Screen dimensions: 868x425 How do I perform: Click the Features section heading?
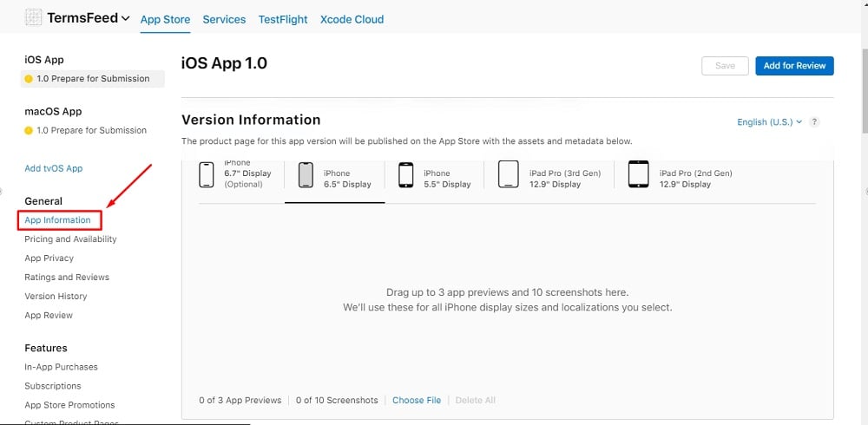[46, 348]
